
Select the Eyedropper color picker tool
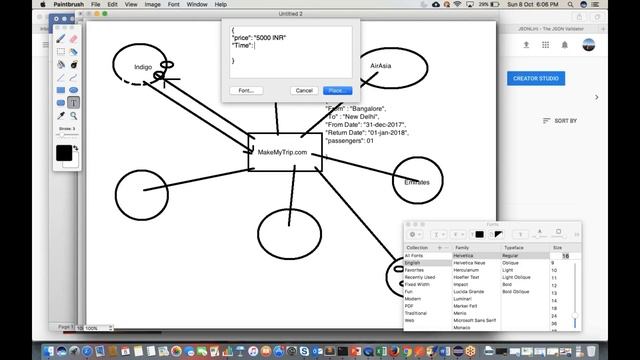(x=61, y=116)
